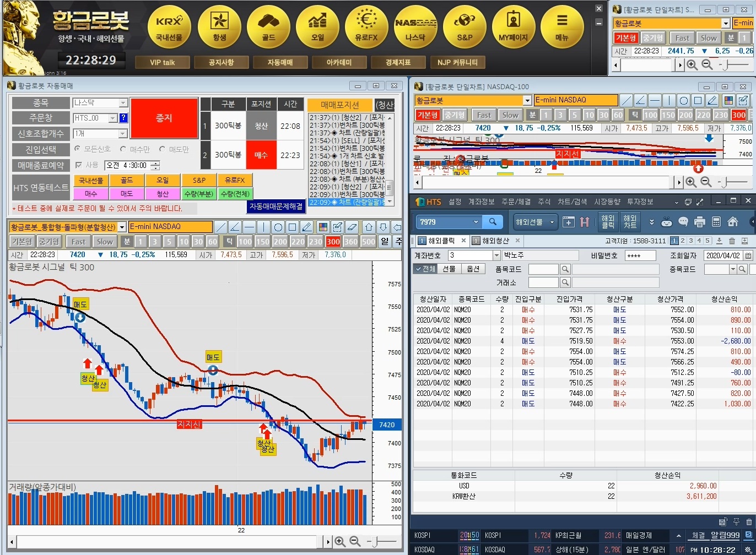The image size is (756, 555).
Task: Click the zoom-in magnifier below 통합형 chart
Action: 340,542
